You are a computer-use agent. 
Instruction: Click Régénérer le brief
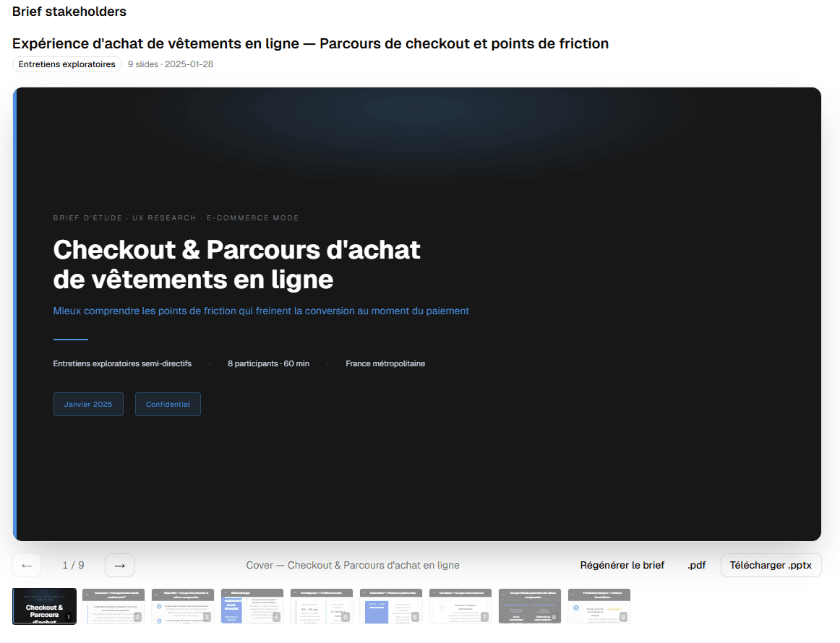pos(622,565)
